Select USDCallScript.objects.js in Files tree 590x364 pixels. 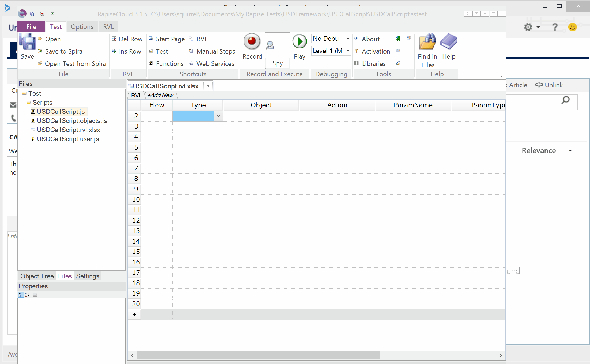[72, 121]
